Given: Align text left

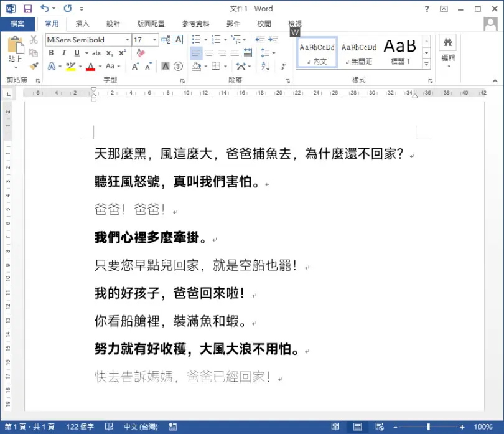Looking at the screenshot, I should point(196,53).
